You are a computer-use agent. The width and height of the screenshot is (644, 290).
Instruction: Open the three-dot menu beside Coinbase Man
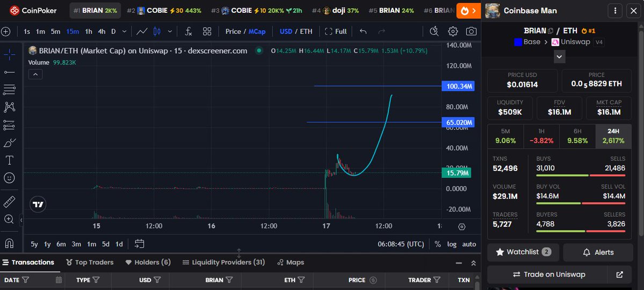[615, 11]
